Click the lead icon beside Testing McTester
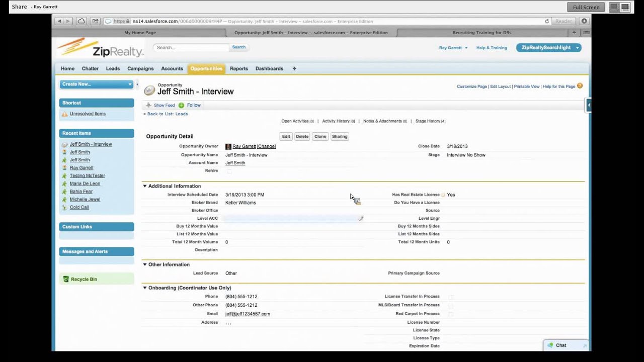Screen dimensions: 644x362 pos(64,176)
